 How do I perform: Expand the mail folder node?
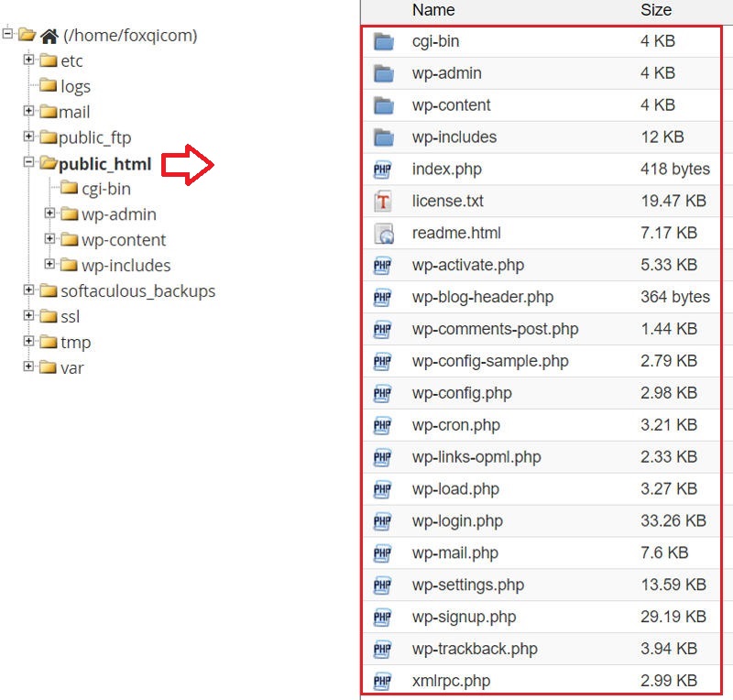pos(30,112)
